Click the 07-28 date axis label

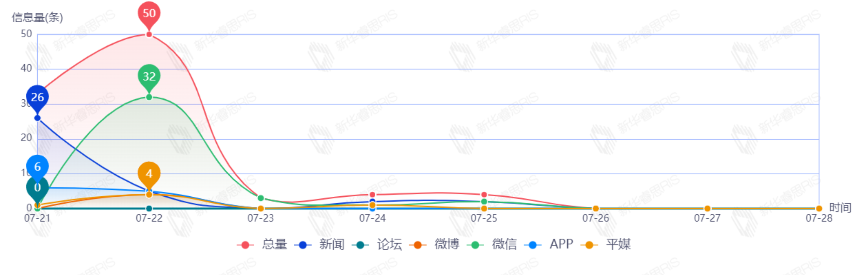(819, 218)
